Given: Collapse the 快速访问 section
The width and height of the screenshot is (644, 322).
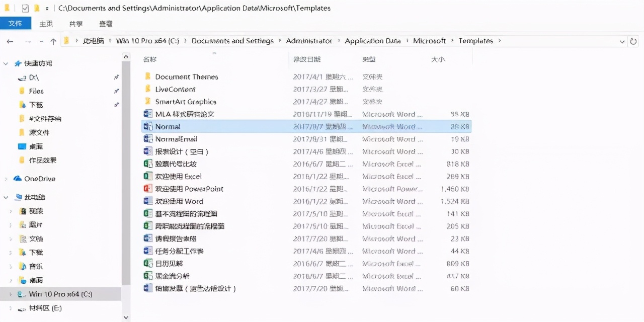Looking at the screenshot, I should pyautogui.click(x=6, y=63).
